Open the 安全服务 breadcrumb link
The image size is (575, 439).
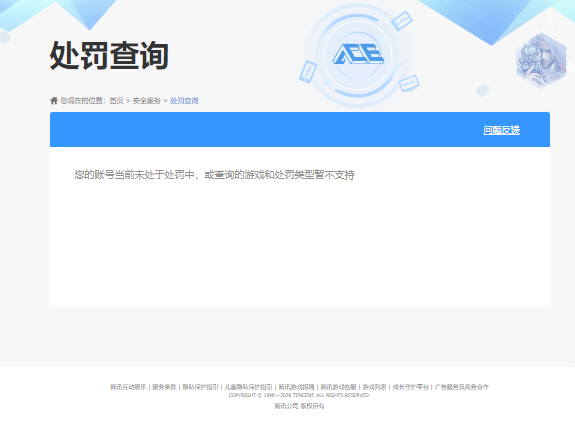147,100
